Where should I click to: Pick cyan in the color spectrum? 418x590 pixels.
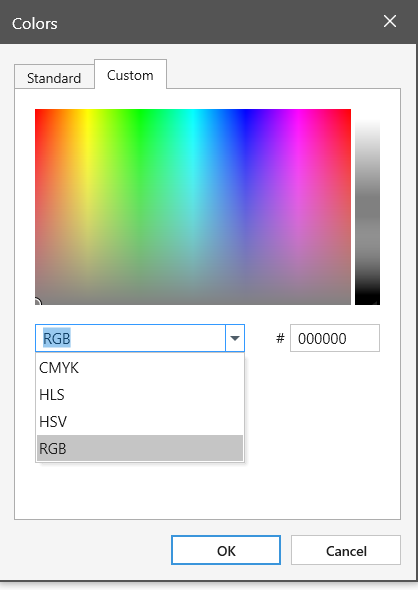193,112
